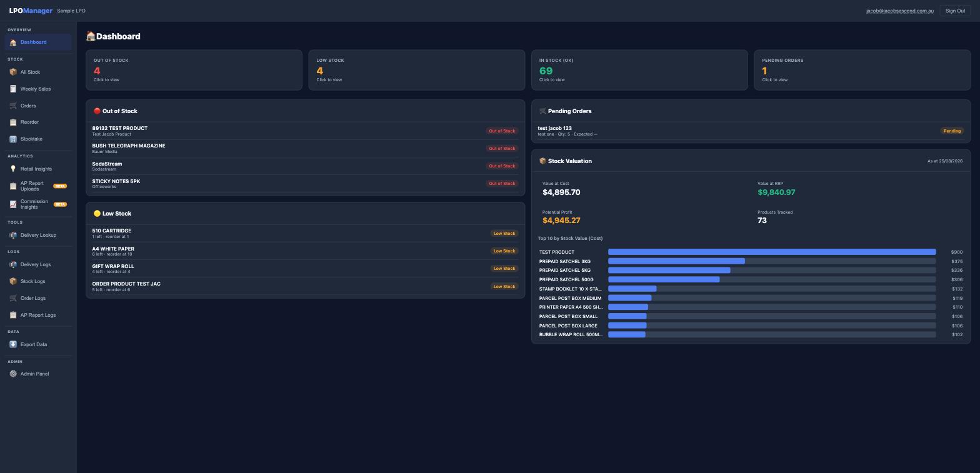Select the 510 CARTRIDGE low stock row

pos(305,233)
